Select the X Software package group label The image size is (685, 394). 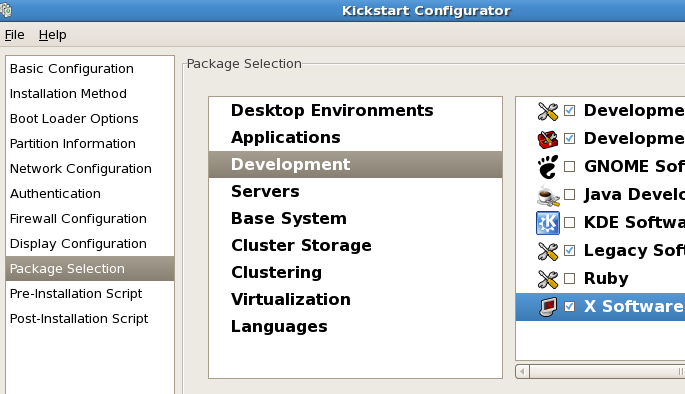pos(634,306)
